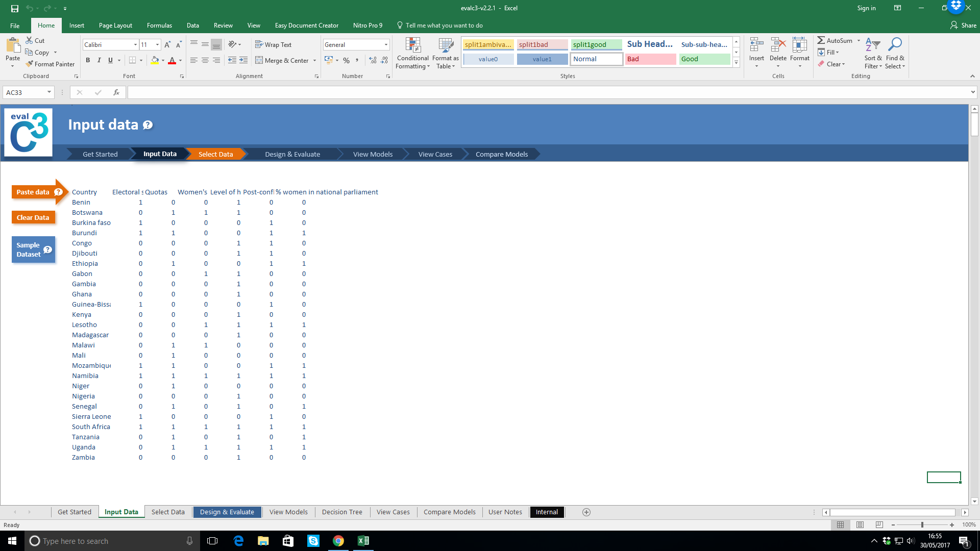Image resolution: width=980 pixels, height=551 pixels.
Task: Click the AutoSum sigma icon
Action: [x=821, y=40]
